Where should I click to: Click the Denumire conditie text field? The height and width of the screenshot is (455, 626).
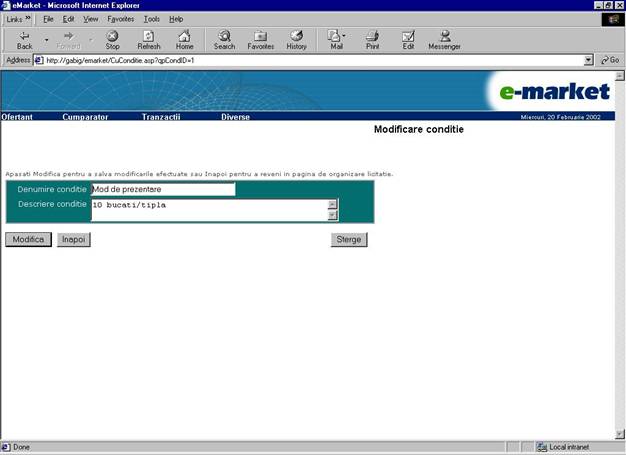163,189
